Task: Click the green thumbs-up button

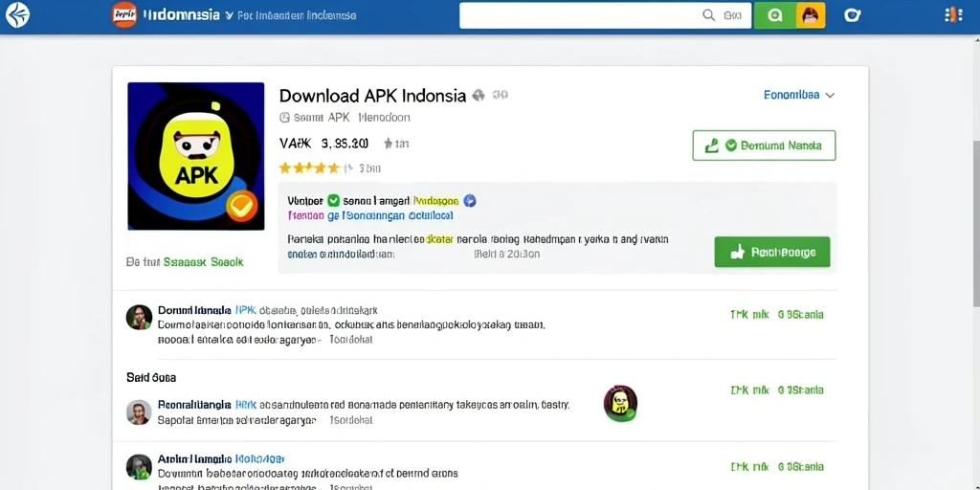Action: [x=772, y=252]
